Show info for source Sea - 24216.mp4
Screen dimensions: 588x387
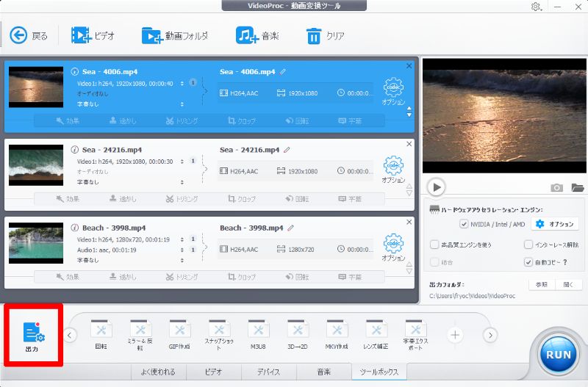pyautogui.click(x=75, y=150)
